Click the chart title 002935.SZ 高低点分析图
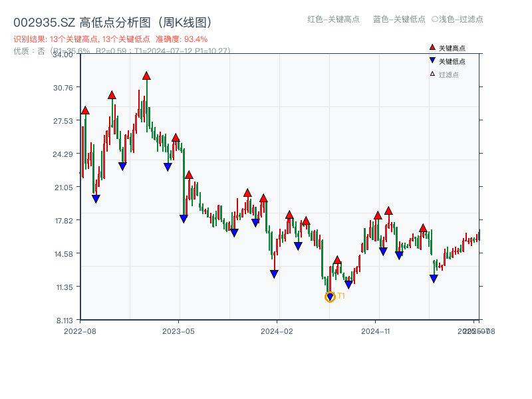 (113, 23)
